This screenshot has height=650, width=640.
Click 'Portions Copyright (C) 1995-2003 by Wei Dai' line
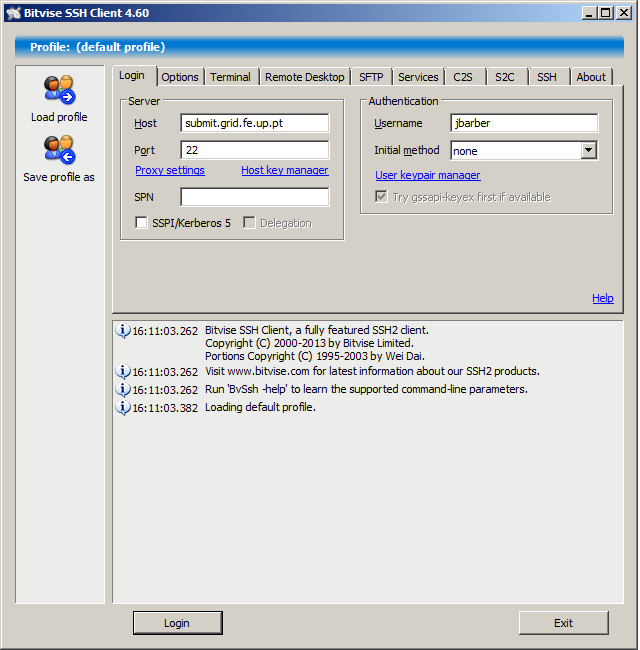pyautogui.click(x=315, y=357)
